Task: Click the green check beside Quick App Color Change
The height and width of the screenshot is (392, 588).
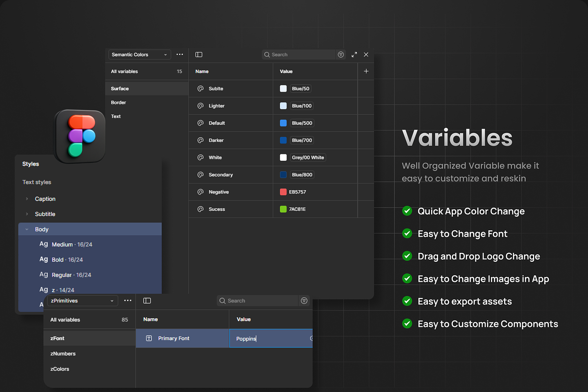Action: pos(407,211)
